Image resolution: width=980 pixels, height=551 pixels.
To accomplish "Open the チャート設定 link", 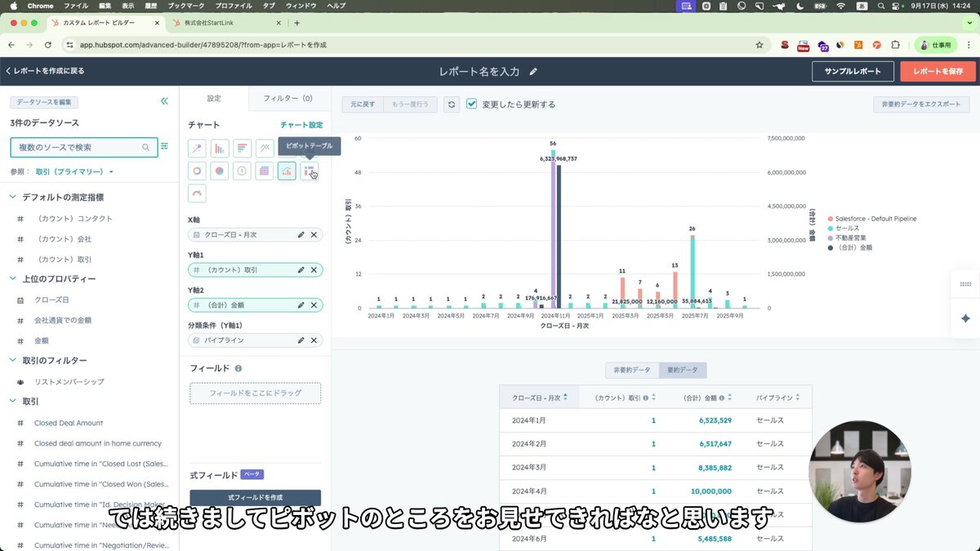I will (301, 125).
